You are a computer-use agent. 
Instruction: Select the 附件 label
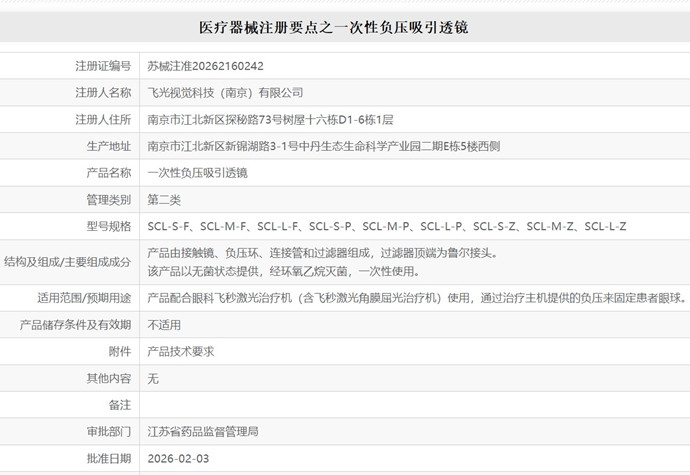(x=120, y=352)
